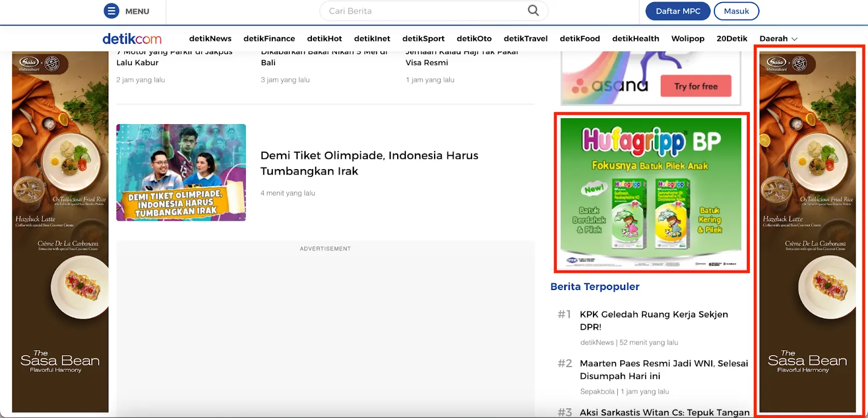The height and width of the screenshot is (418, 868).
Task: Click the right Sasa Bean banner
Action: pyautogui.click(x=807, y=232)
